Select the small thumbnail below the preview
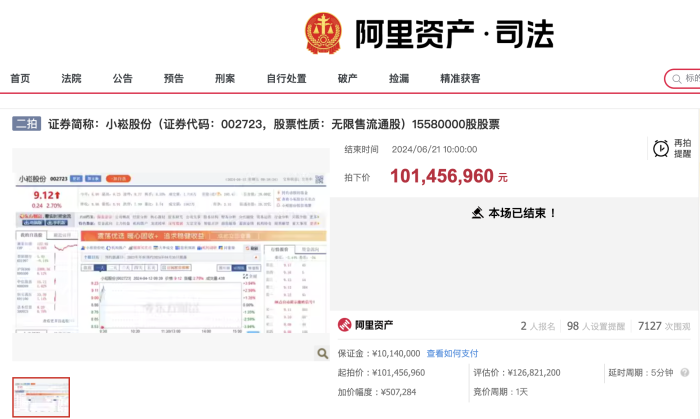The height and width of the screenshot is (419, 700). click(x=41, y=397)
